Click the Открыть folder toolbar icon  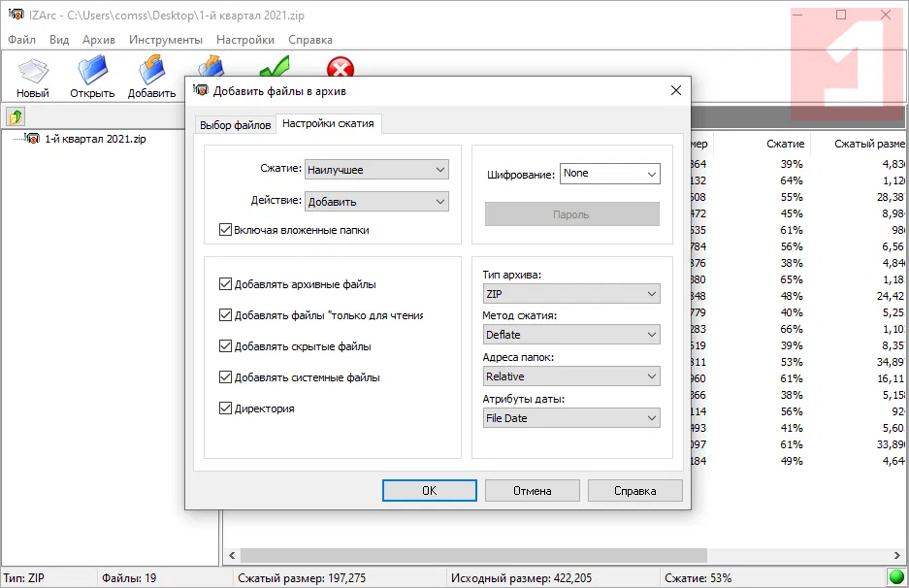coord(93,70)
